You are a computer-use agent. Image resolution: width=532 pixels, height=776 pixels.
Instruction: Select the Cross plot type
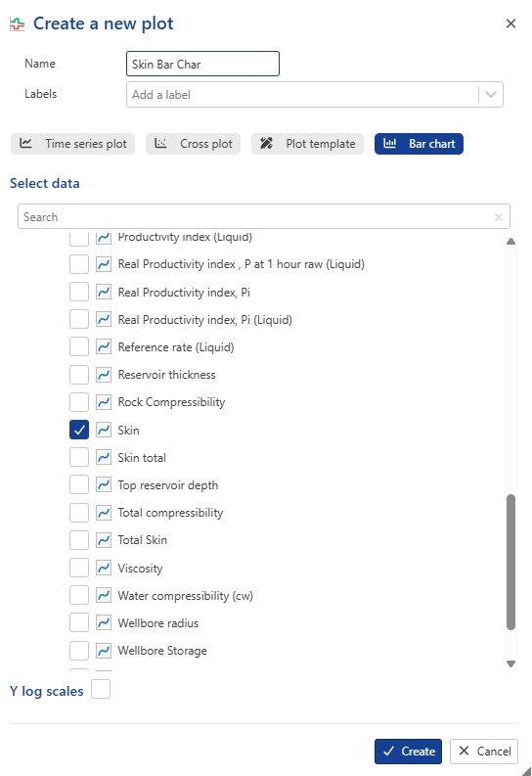(193, 144)
